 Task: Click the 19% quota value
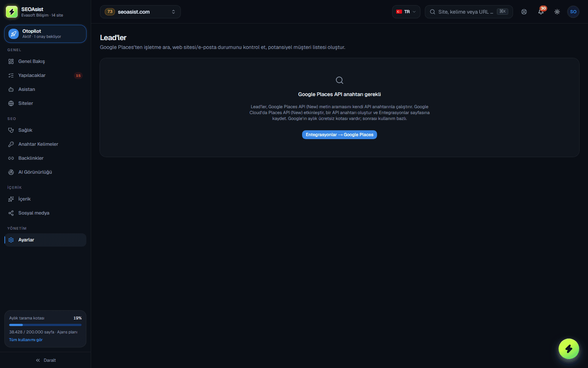click(78, 318)
